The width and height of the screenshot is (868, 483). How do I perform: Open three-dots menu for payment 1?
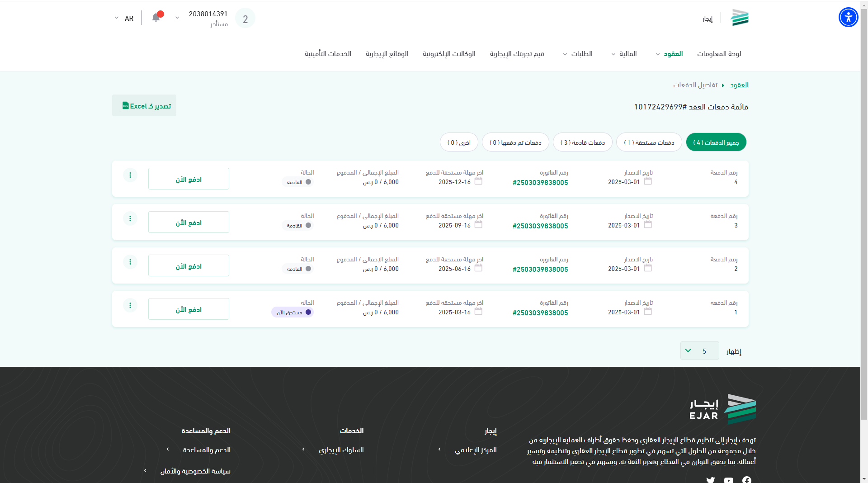pos(130,305)
